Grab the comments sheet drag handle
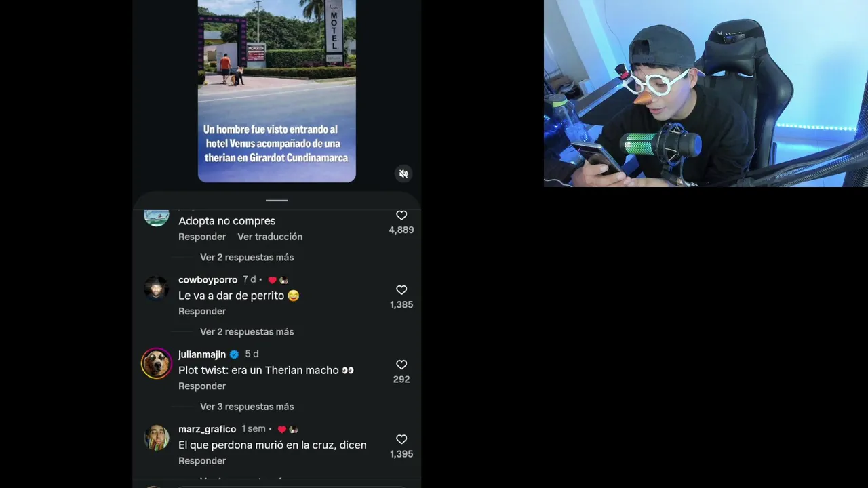Image resolution: width=868 pixels, height=488 pixels. point(277,201)
